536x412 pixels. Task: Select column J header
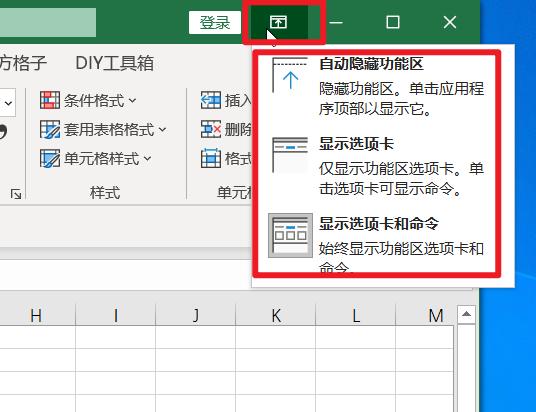click(x=196, y=315)
